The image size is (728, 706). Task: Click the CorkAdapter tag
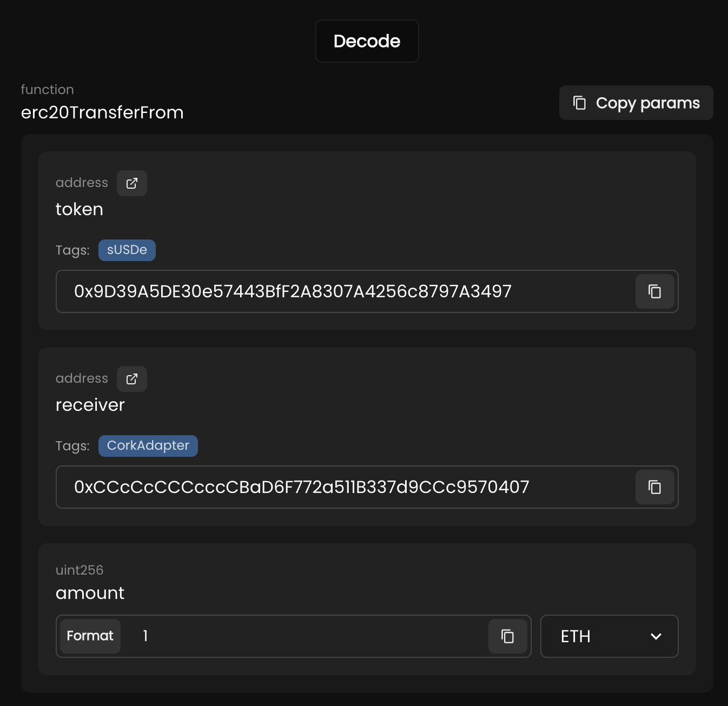pos(148,446)
